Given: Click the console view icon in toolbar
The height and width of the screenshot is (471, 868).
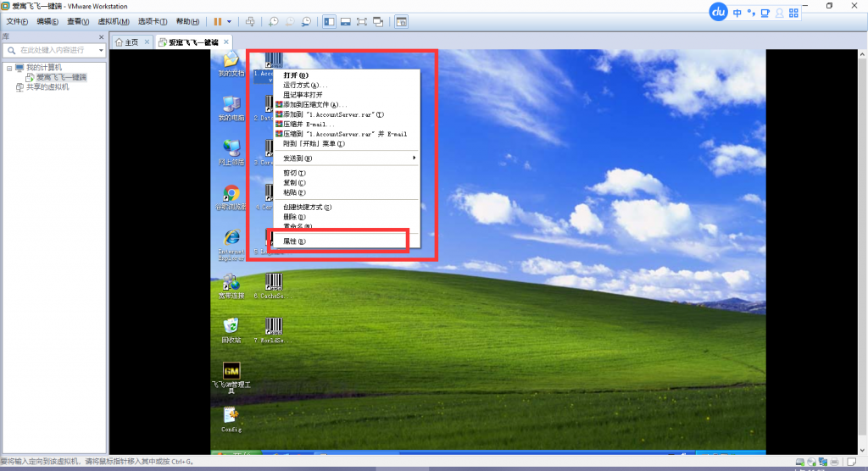Looking at the screenshot, I should pyautogui.click(x=401, y=21).
